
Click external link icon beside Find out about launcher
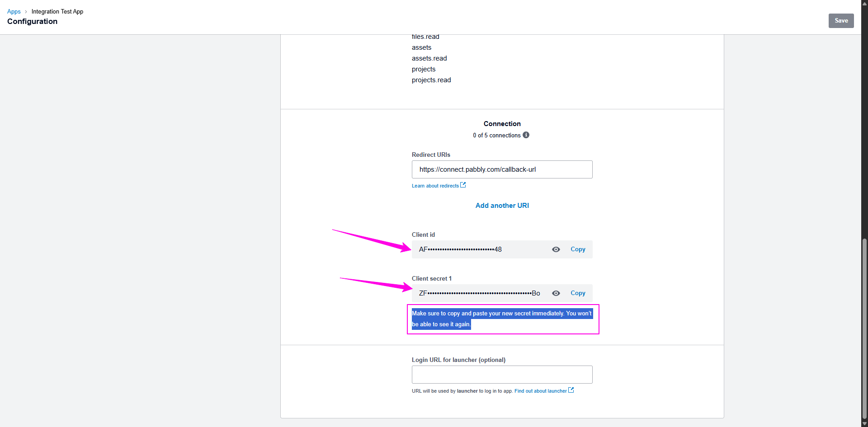571,390
